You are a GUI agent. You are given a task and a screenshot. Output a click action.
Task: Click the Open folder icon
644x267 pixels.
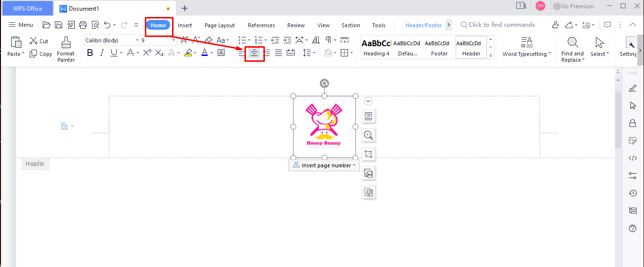coord(46,25)
